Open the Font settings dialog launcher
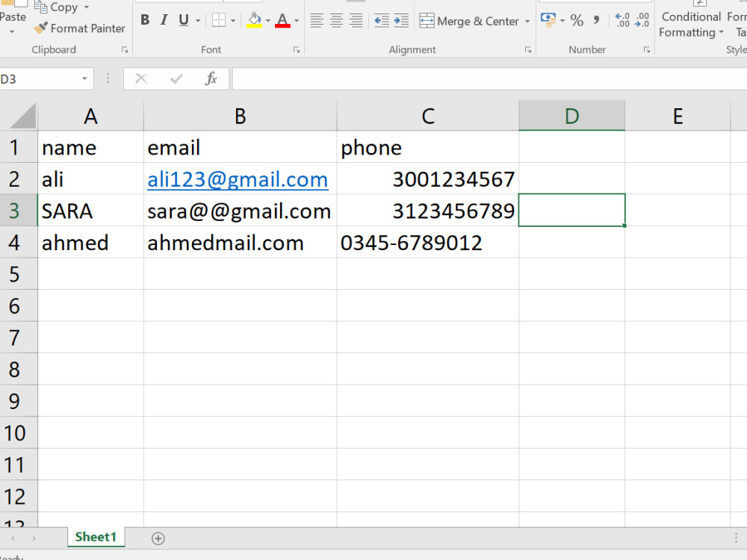Viewport: 747px width, 560px height. (x=297, y=49)
